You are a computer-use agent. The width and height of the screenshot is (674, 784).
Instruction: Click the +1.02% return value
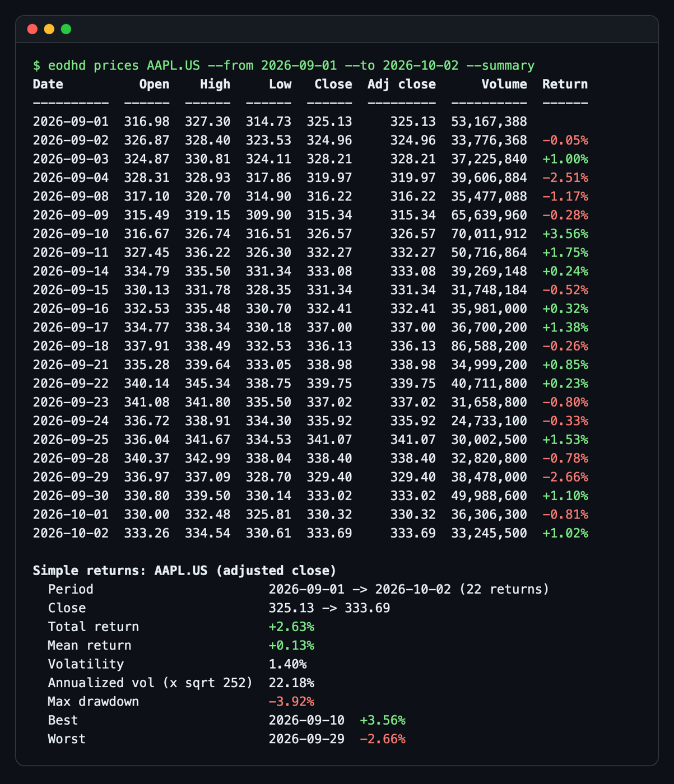[x=565, y=533]
